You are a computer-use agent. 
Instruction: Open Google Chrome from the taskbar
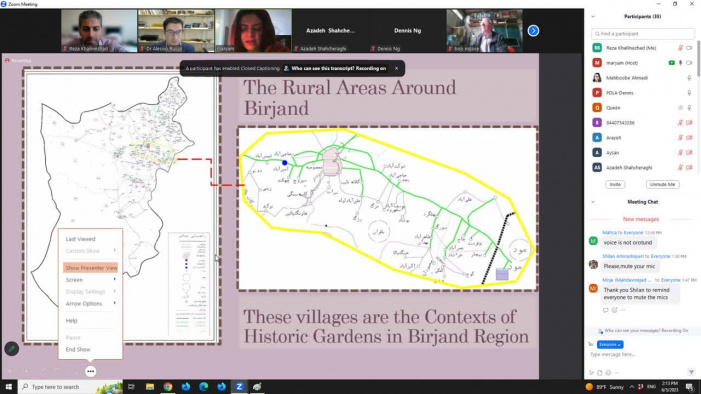pyautogui.click(x=168, y=387)
